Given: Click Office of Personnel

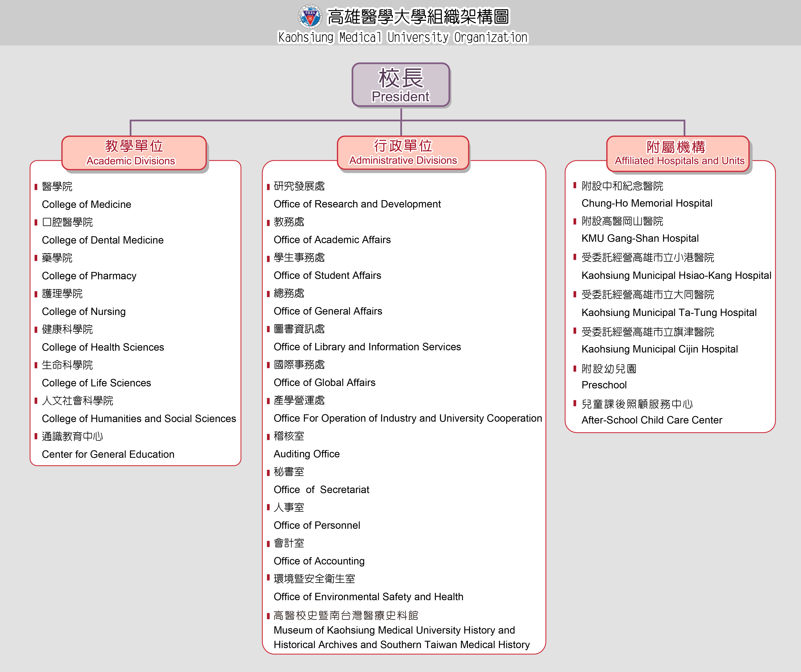Looking at the screenshot, I should (x=317, y=525).
